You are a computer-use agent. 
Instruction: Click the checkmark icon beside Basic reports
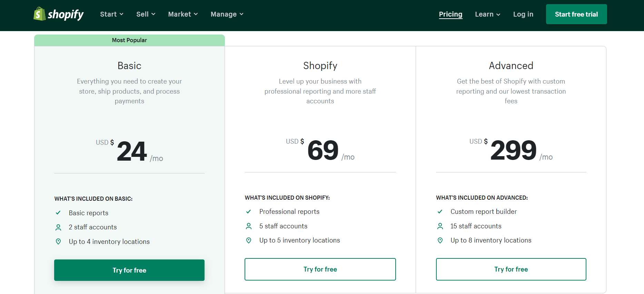(x=58, y=213)
